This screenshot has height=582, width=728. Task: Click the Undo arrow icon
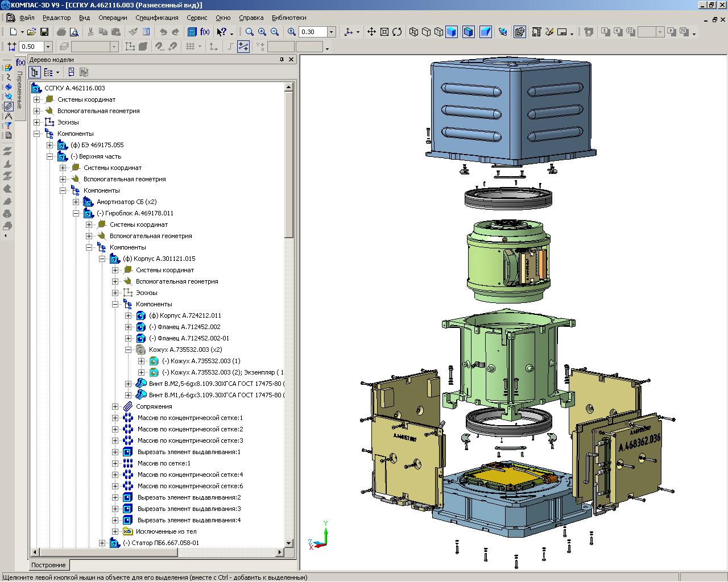tap(163, 32)
